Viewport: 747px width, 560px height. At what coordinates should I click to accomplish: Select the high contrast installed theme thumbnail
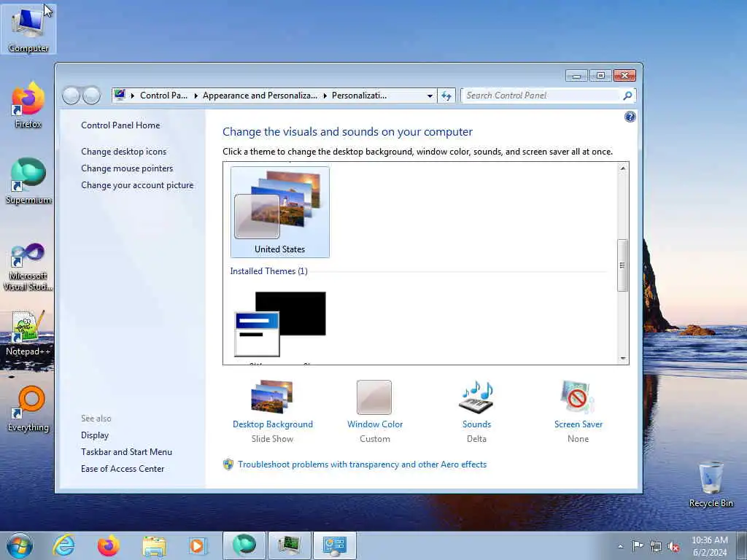click(x=280, y=324)
